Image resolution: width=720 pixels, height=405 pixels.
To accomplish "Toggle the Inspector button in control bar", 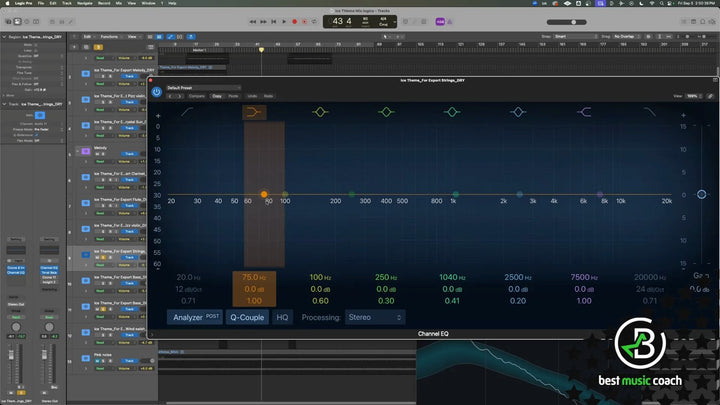I will click(17, 22).
